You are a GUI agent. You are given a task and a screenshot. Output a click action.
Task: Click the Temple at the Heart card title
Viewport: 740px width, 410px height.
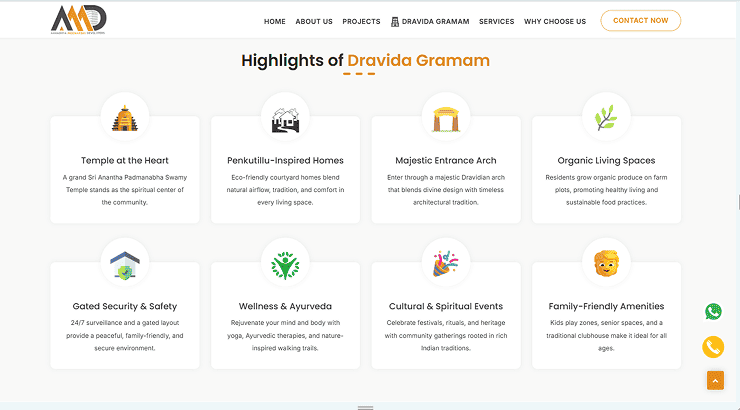(125, 160)
